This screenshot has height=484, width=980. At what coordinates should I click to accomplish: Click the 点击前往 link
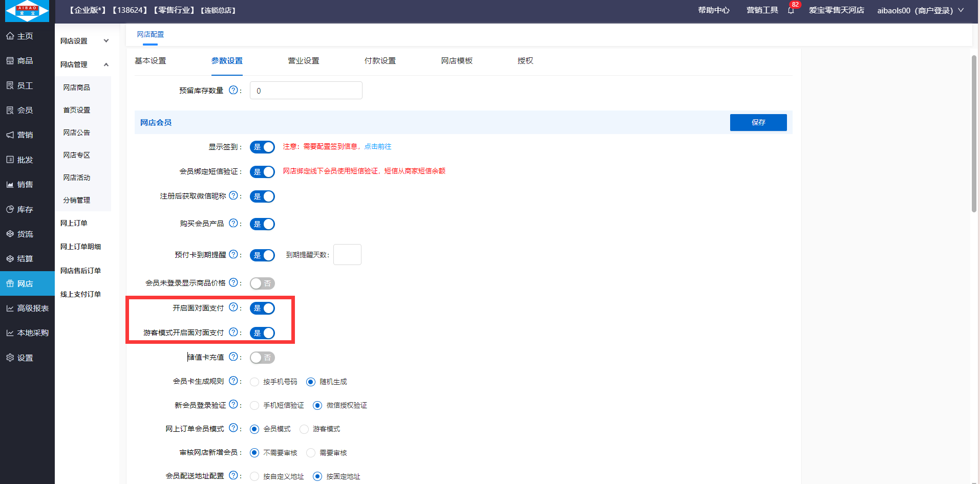point(378,146)
